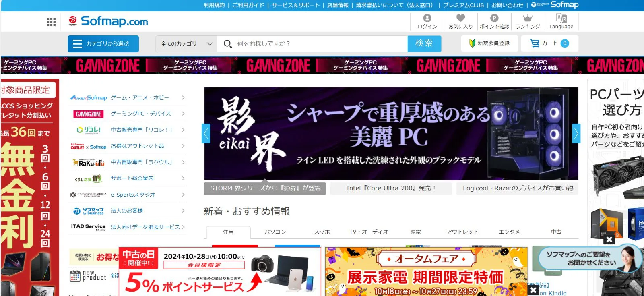
Task: Open ゲーミングPC・デバイス category link
Action: 141,114
